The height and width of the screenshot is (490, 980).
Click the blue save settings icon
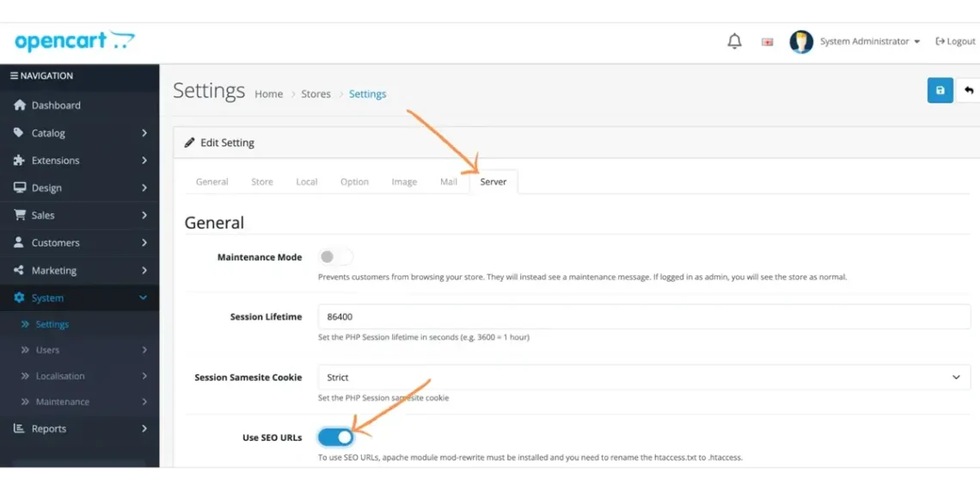pos(940,90)
